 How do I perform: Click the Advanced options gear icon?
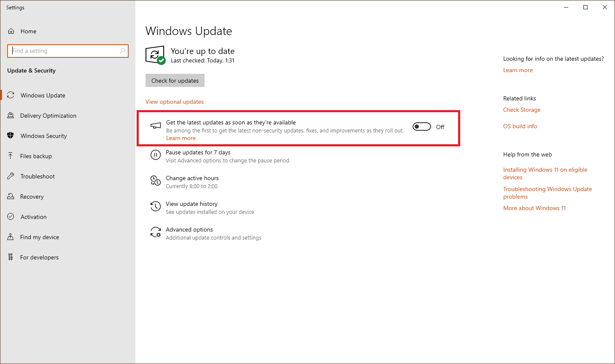[x=156, y=232]
